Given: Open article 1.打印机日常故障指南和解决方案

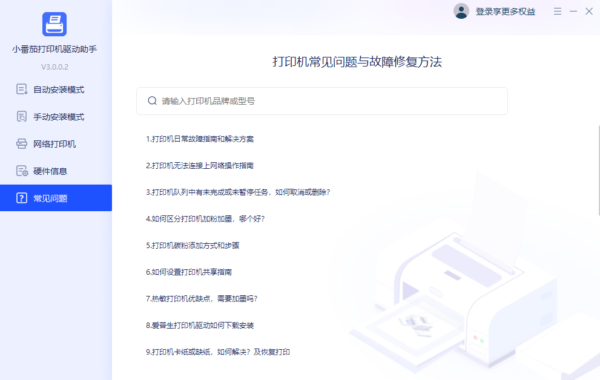Looking at the screenshot, I should point(200,139).
